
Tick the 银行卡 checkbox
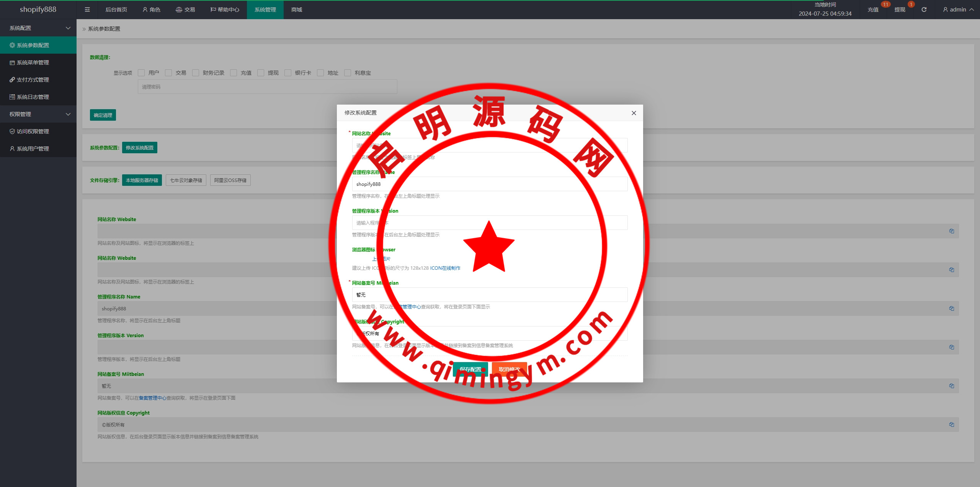click(x=288, y=73)
